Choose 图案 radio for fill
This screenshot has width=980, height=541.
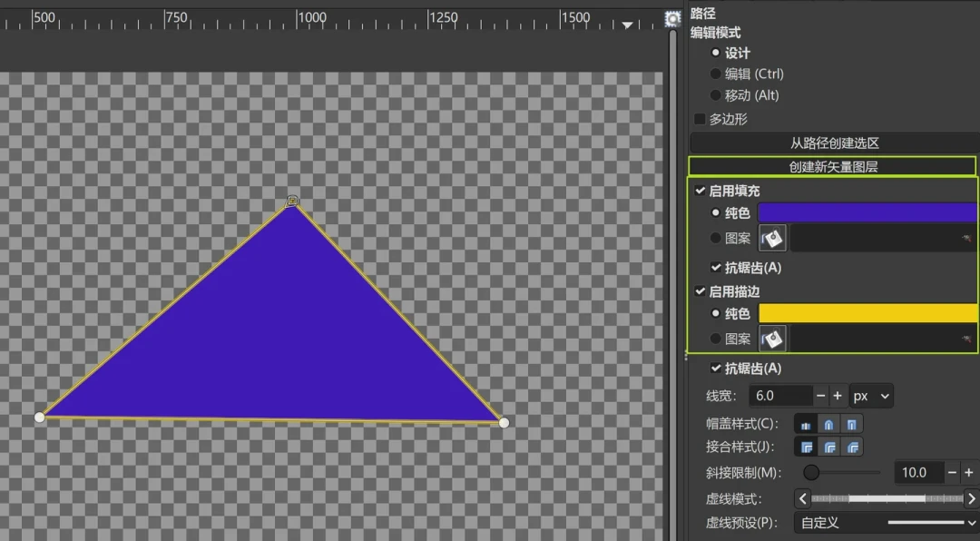716,239
